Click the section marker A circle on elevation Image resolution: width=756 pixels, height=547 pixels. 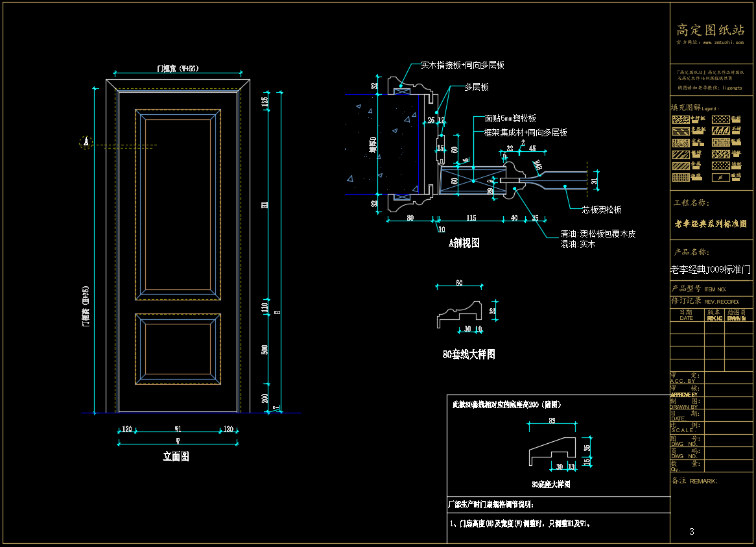coord(86,142)
